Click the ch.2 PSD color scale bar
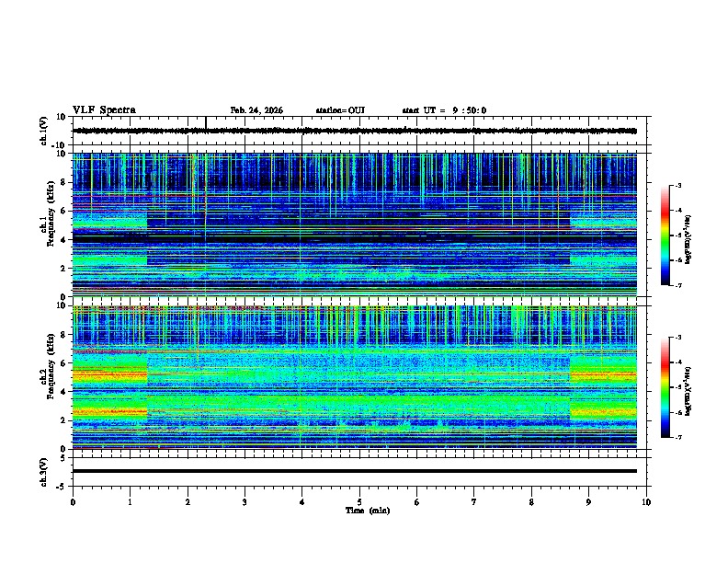The height and width of the screenshot is (563, 728). (665, 387)
